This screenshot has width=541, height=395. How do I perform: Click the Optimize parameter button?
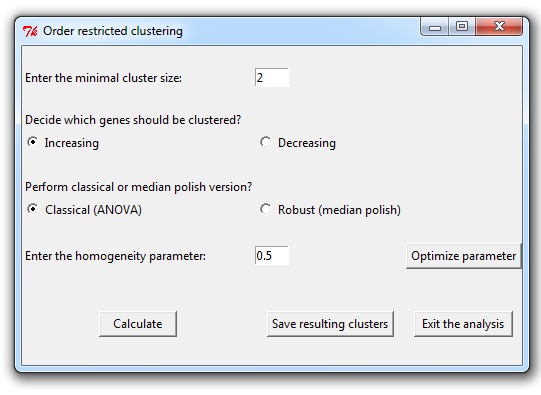pyautogui.click(x=463, y=256)
